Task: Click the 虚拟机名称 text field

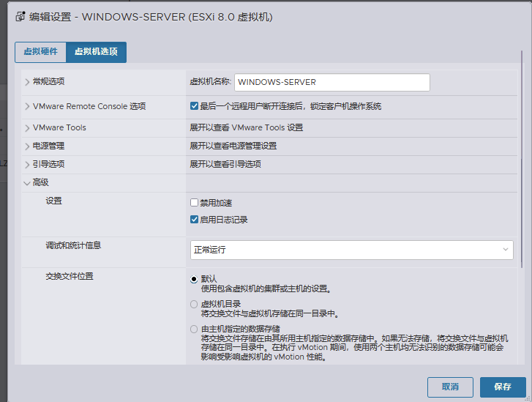Action: tap(332, 82)
